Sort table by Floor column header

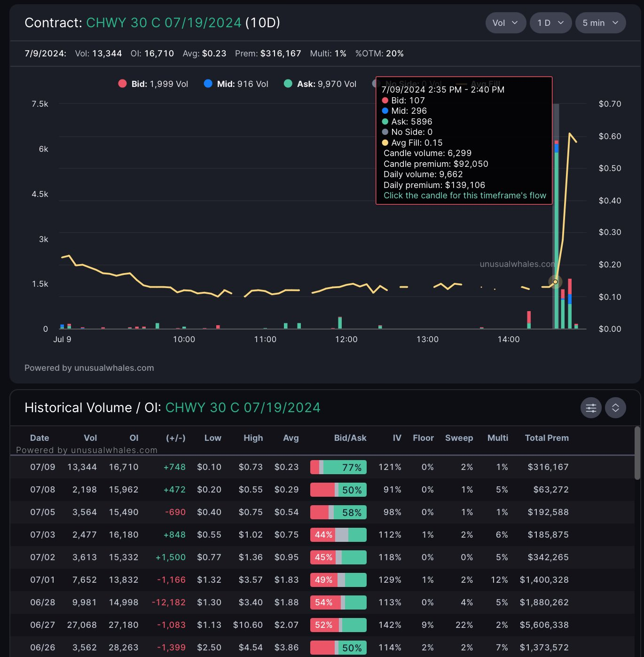coord(424,438)
